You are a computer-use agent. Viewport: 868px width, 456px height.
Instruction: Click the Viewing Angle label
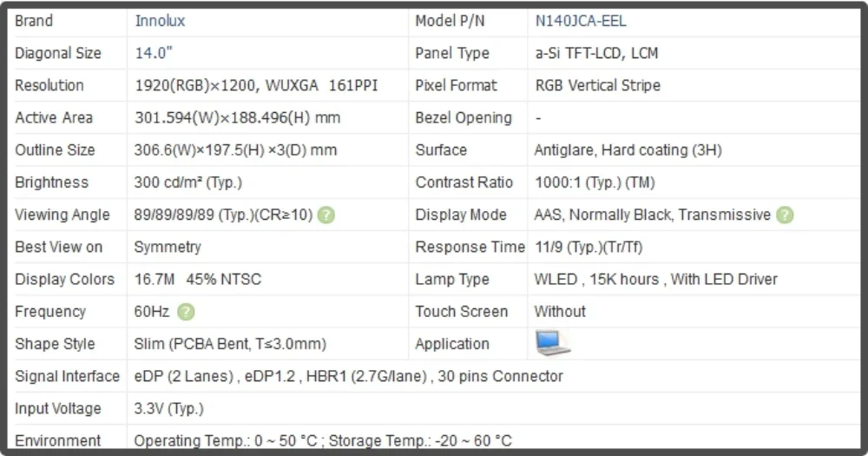click(62, 215)
